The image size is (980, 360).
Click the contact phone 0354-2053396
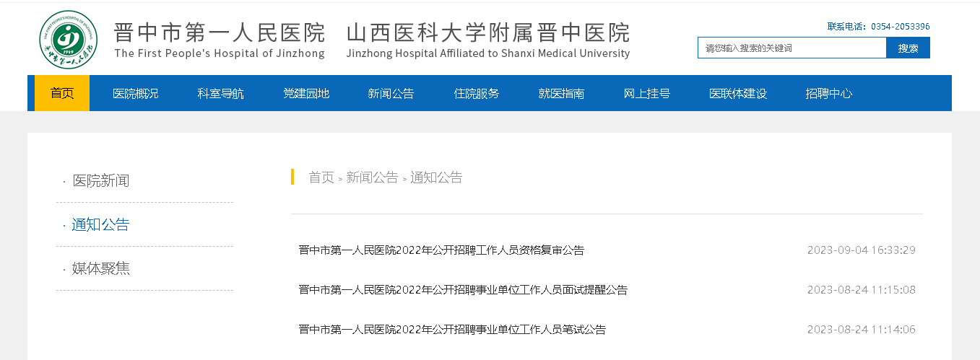[x=901, y=27]
